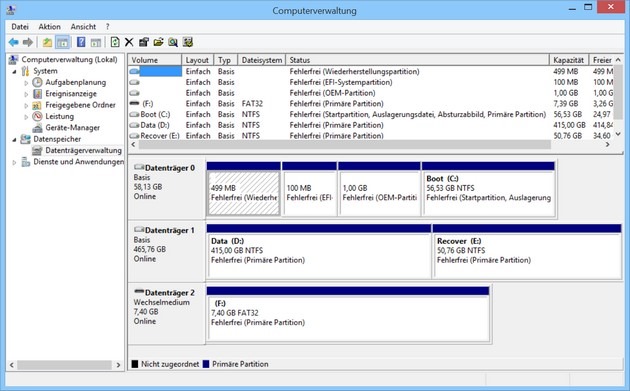Select Aufgabenplanung in the tree
Viewport: 630px width, 391px height.
pyautogui.click(x=76, y=82)
